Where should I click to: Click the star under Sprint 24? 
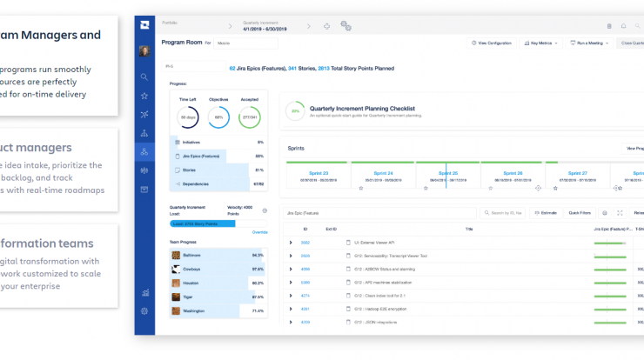click(361, 188)
